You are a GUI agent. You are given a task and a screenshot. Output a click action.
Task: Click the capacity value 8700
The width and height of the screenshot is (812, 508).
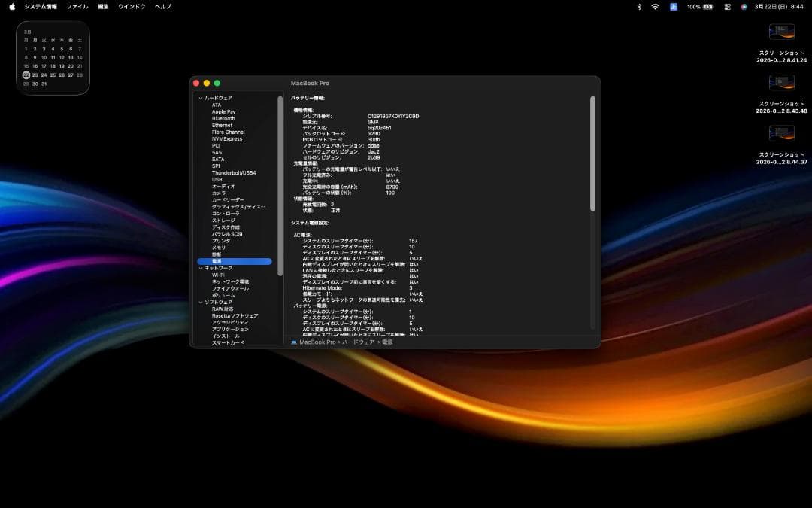[x=392, y=187]
